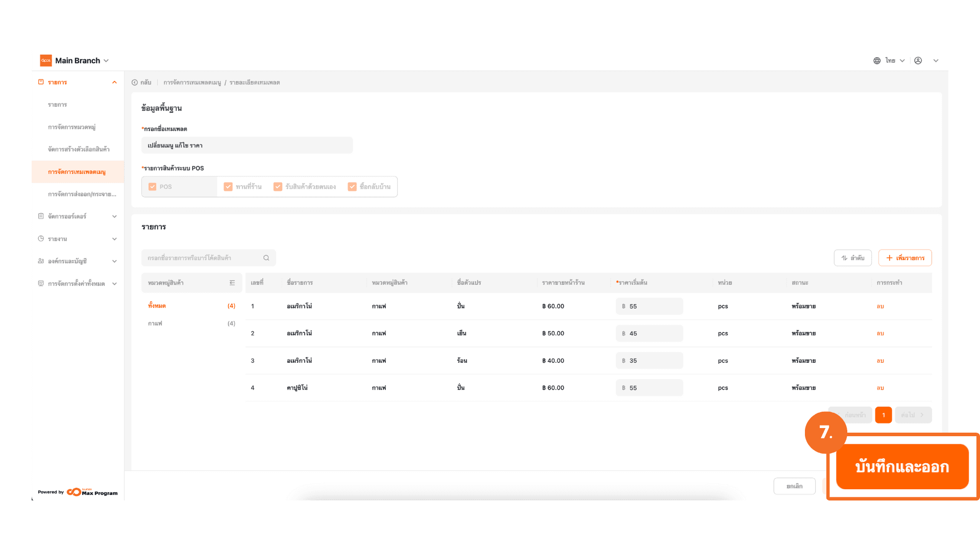Click ลบ link for row 1
Image resolution: width=980 pixels, height=551 pixels.
click(880, 307)
